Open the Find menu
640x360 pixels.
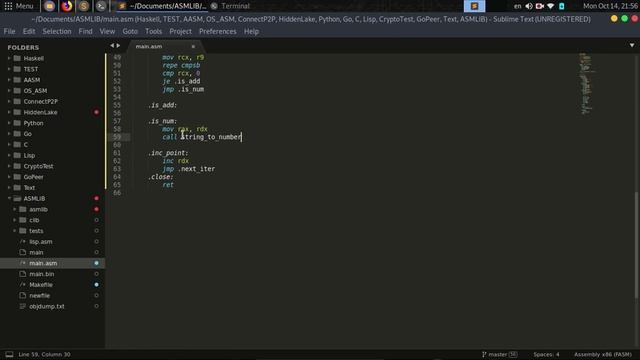pyautogui.click(x=85, y=31)
